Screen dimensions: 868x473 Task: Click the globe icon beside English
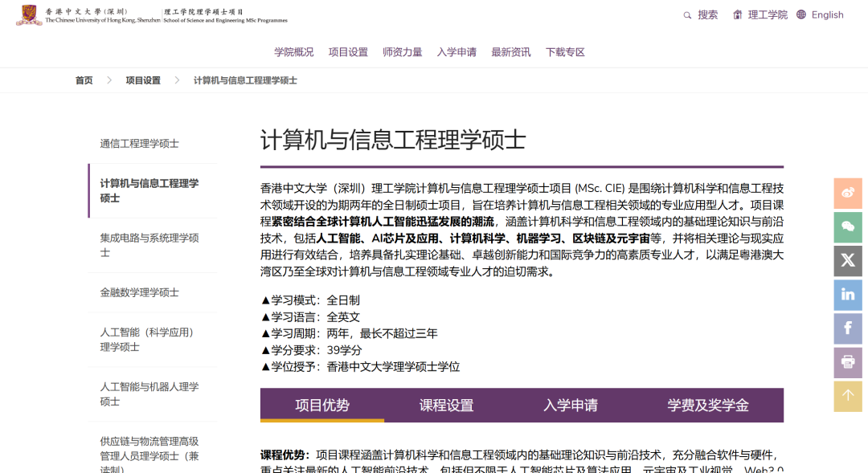pos(800,14)
